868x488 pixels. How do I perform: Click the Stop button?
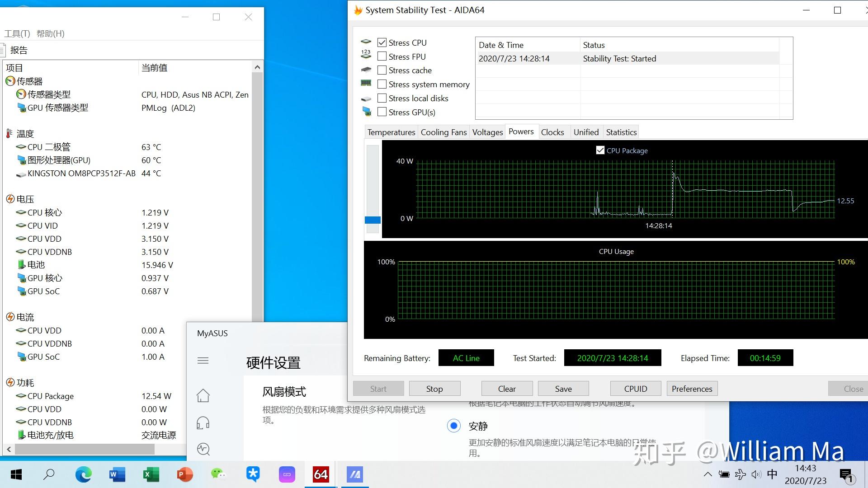[434, 389]
